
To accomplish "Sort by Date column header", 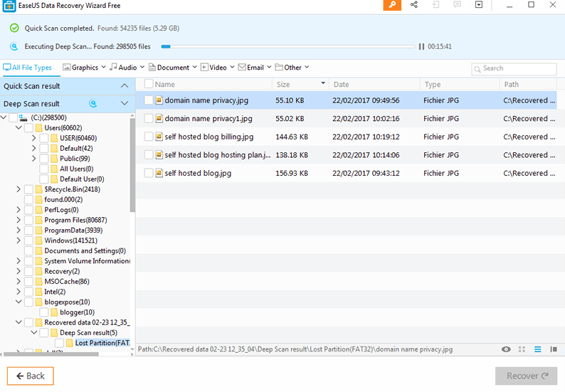I will (x=374, y=85).
